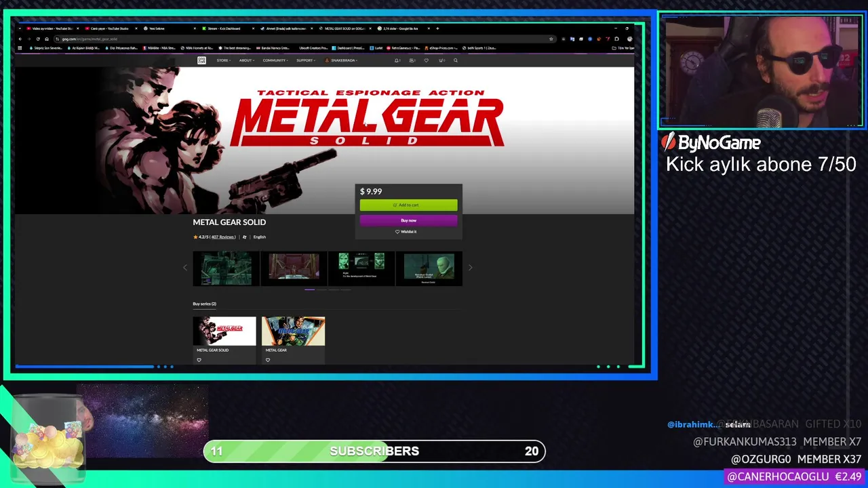
Task: Show next screenshots with right carousel arrow
Action: point(470,268)
